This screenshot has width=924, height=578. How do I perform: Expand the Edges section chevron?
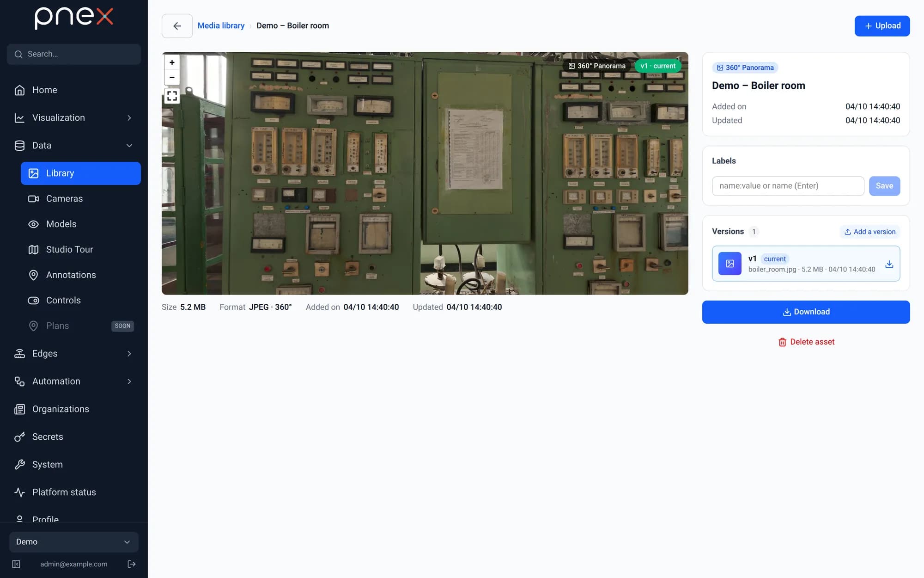[x=129, y=354]
